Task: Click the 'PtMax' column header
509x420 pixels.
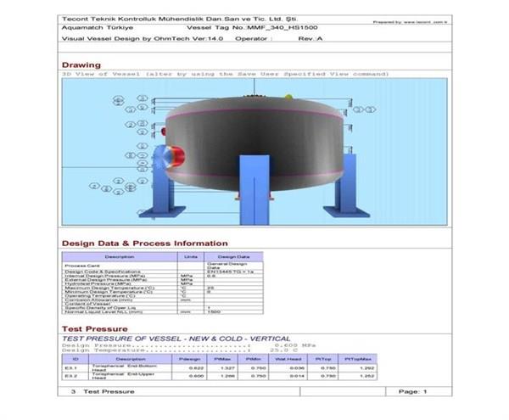Action: tap(222, 359)
